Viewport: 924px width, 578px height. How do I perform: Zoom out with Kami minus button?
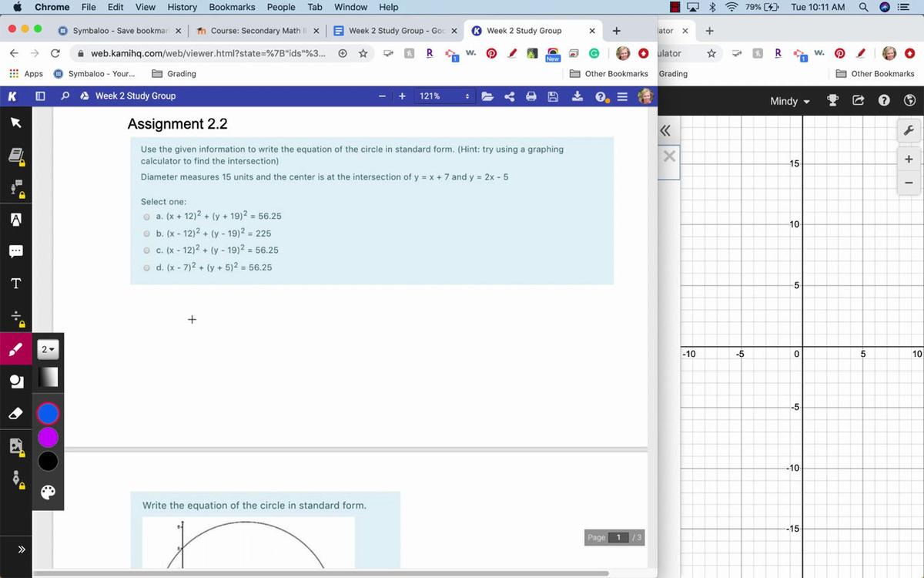tap(382, 96)
